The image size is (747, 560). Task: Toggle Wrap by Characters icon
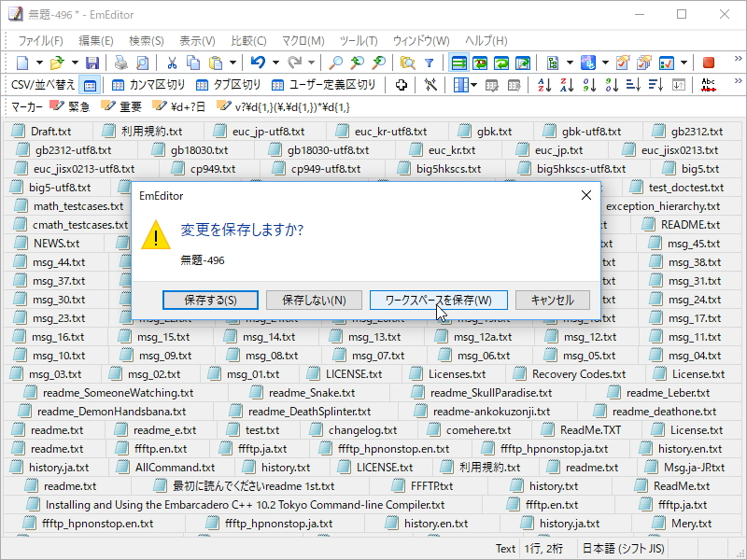480,63
